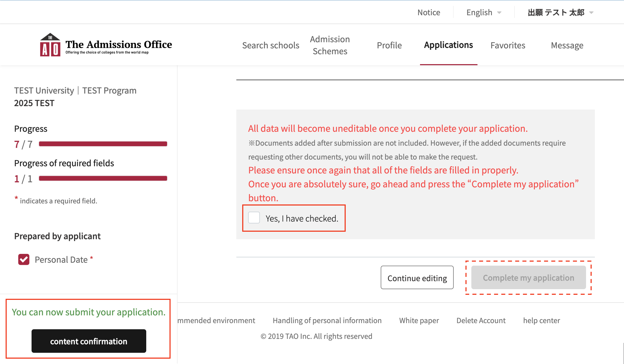624x364 pixels.
Task: Expand the English language dropdown
Action: (x=484, y=13)
